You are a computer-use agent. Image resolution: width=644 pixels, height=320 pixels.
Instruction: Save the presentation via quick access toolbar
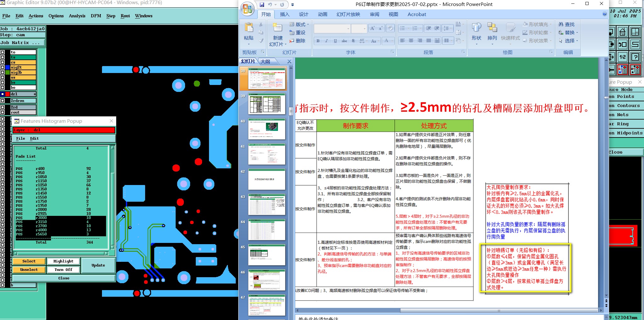point(262,5)
